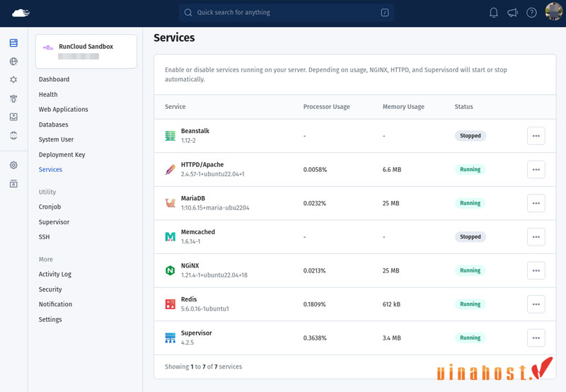This screenshot has height=392, width=566.
Task: Open Health page in sidebar
Action: 48,94
